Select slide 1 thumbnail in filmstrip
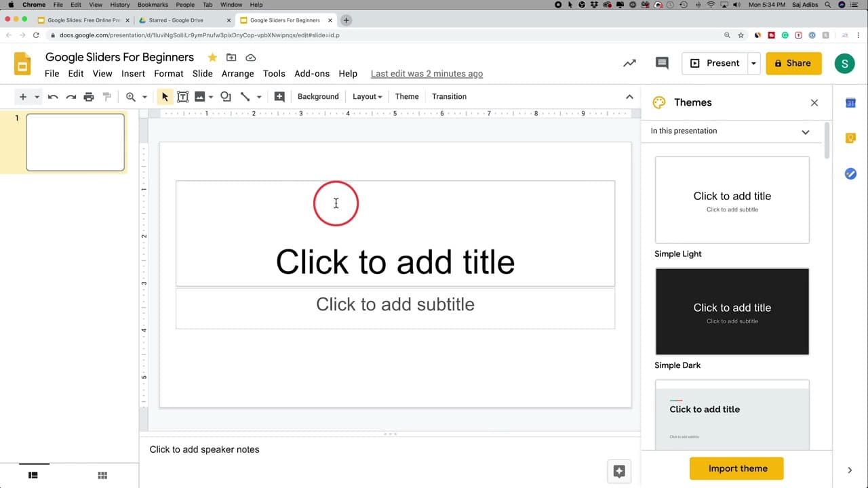 tap(75, 142)
